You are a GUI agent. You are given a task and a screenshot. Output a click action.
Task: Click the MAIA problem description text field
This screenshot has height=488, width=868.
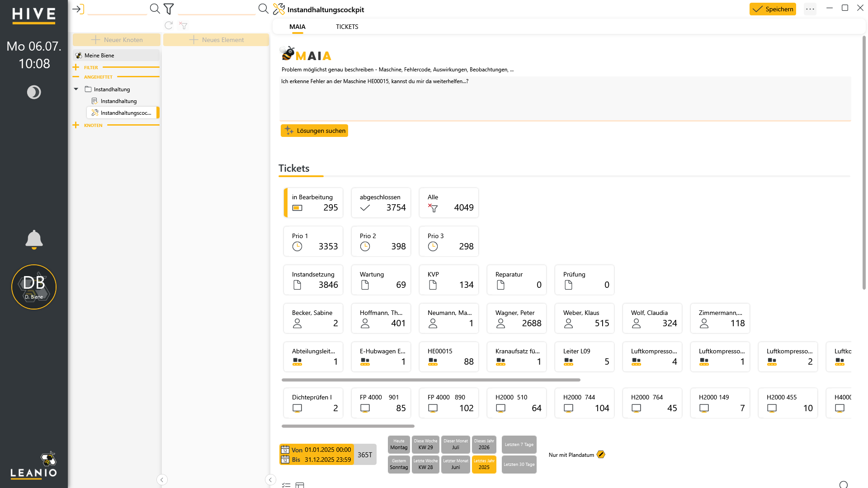[565, 99]
